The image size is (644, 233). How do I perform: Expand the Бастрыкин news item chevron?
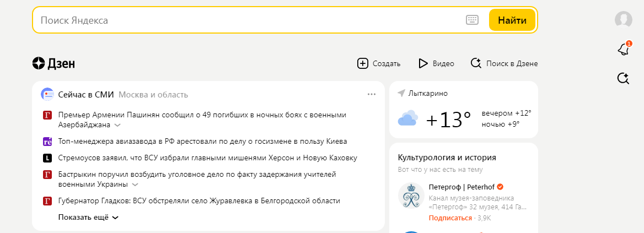click(x=135, y=185)
